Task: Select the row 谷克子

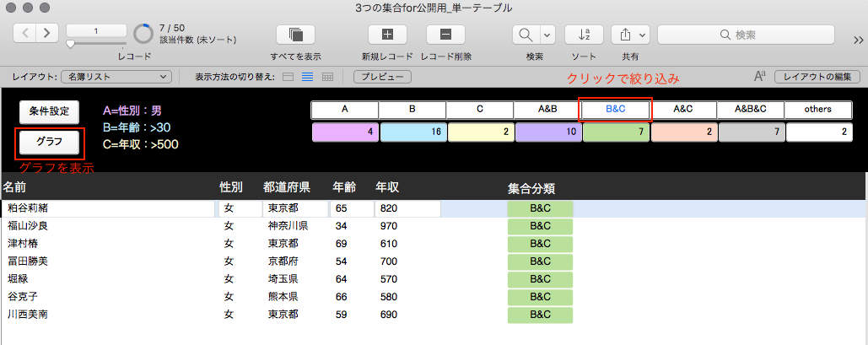Action: point(434,297)
